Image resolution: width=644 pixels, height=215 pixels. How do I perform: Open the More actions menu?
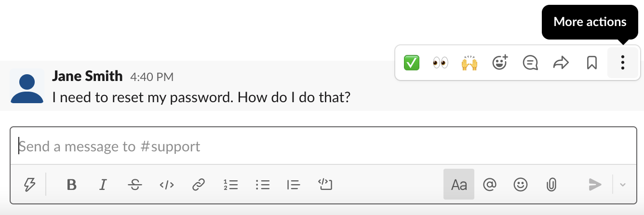[x=623, y=63]
